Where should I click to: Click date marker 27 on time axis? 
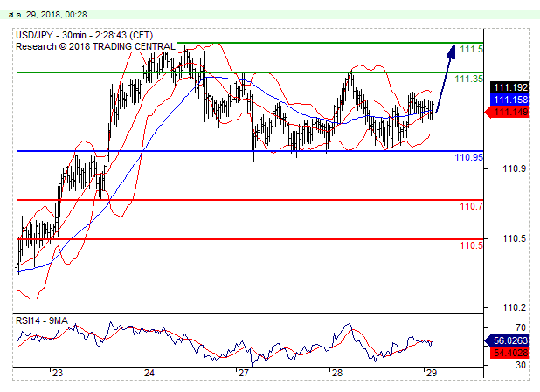click(243, 373)
